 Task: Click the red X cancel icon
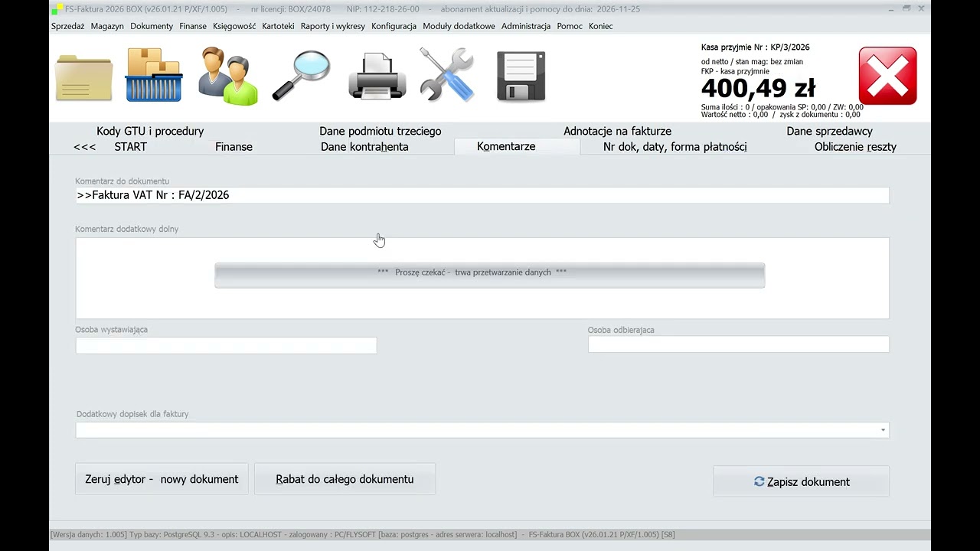887,76
